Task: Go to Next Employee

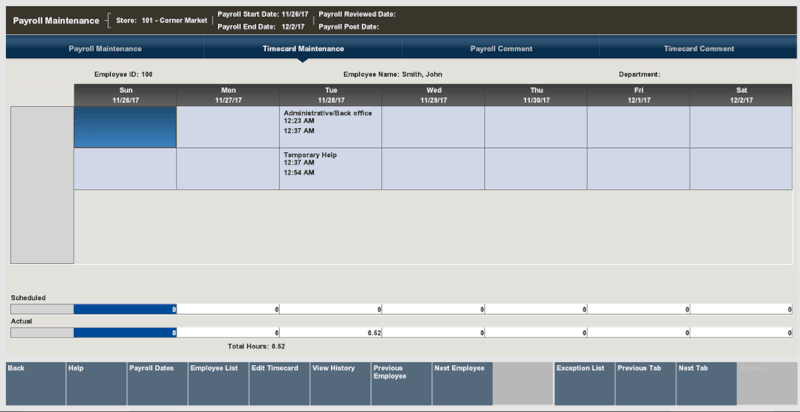Action: (462, 383)
